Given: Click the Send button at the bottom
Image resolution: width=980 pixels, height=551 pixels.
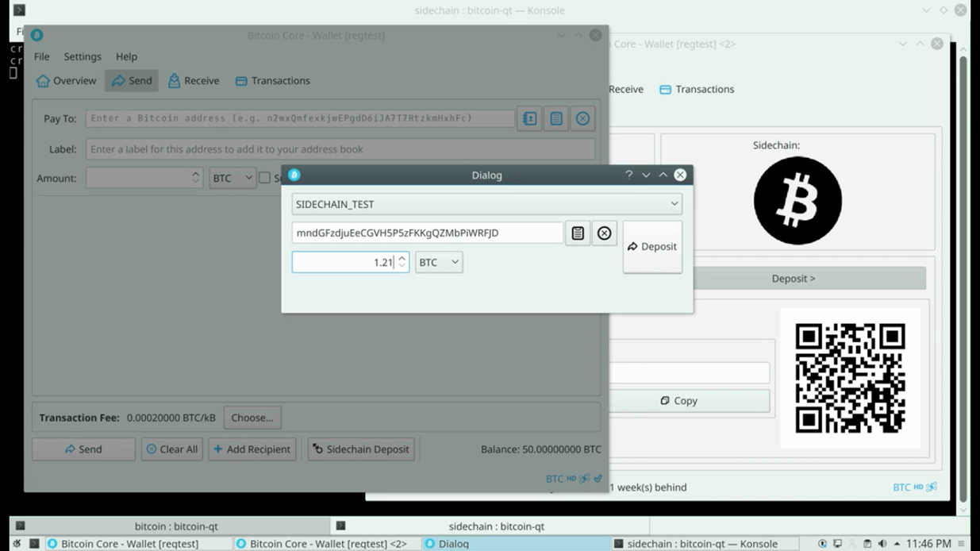Looking at the screenshot, I should [83, 449].
